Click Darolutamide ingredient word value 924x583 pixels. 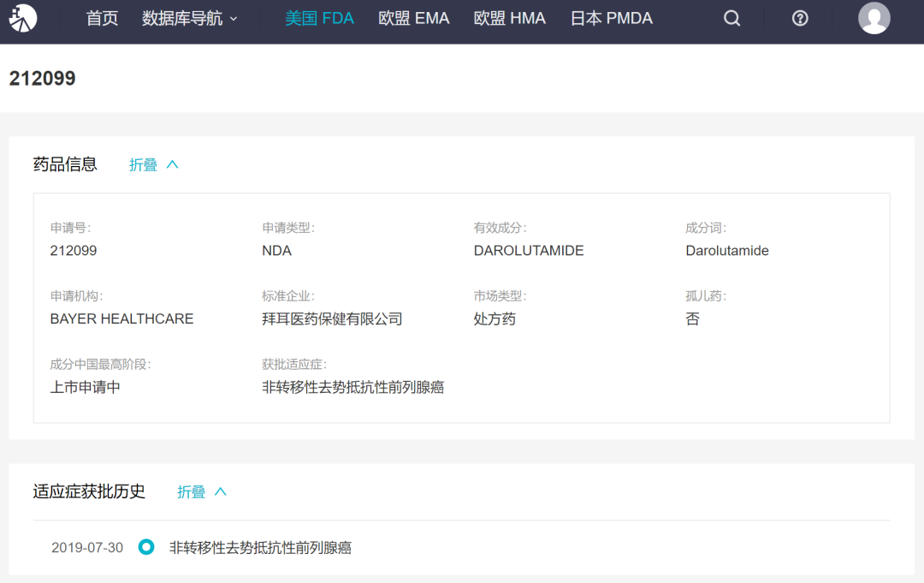pos(727,251)
